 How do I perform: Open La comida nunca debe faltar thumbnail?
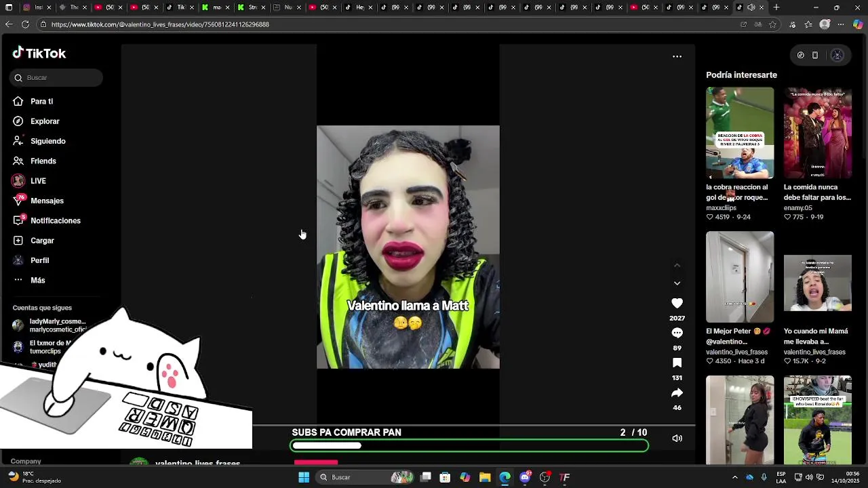818,133
